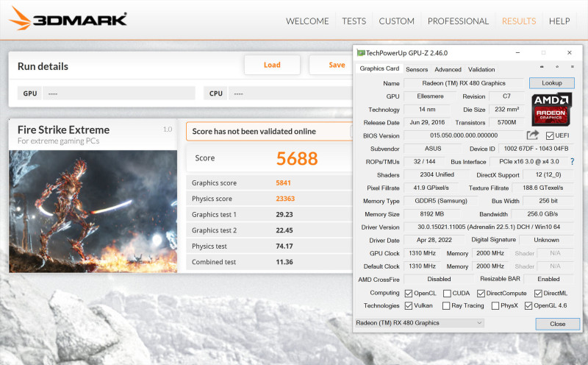Open the TESTS menu in 3DMark
This screenshot has width=588, height=365.
pos(354,21)
